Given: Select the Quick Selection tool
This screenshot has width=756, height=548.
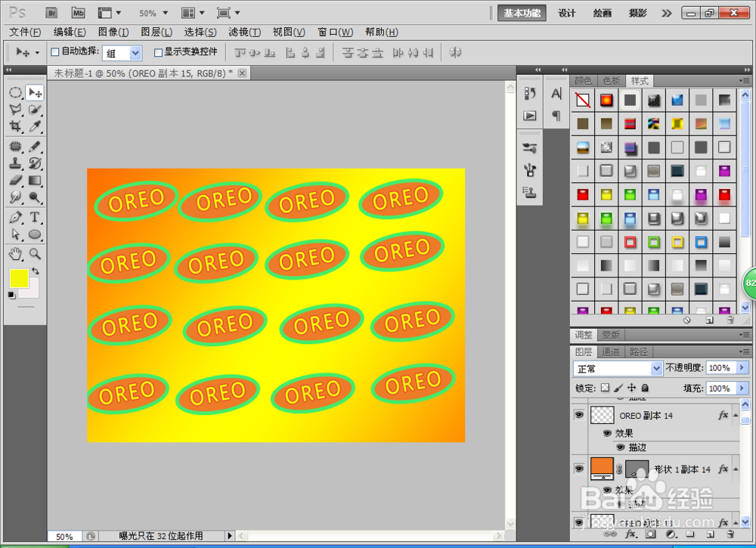Looking at the screenshot, I should tap(35, 110).
